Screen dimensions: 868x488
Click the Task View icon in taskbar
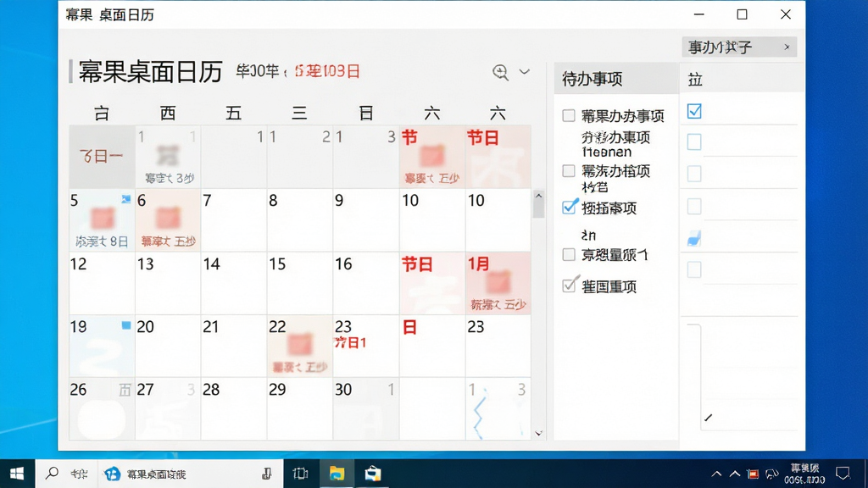click(x=300, y=474)
